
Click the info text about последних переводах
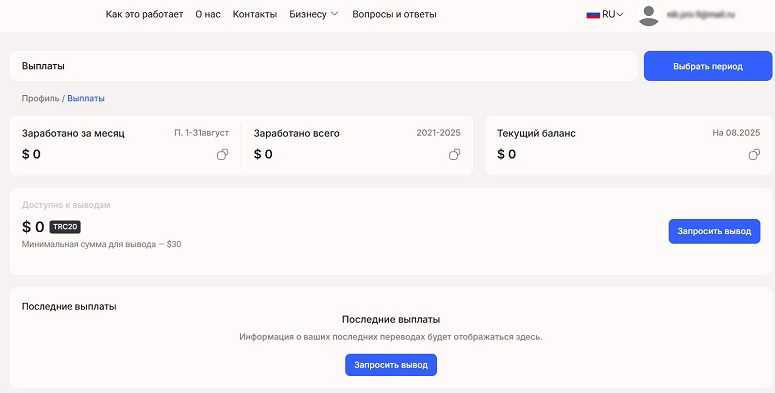pos(391,337)
